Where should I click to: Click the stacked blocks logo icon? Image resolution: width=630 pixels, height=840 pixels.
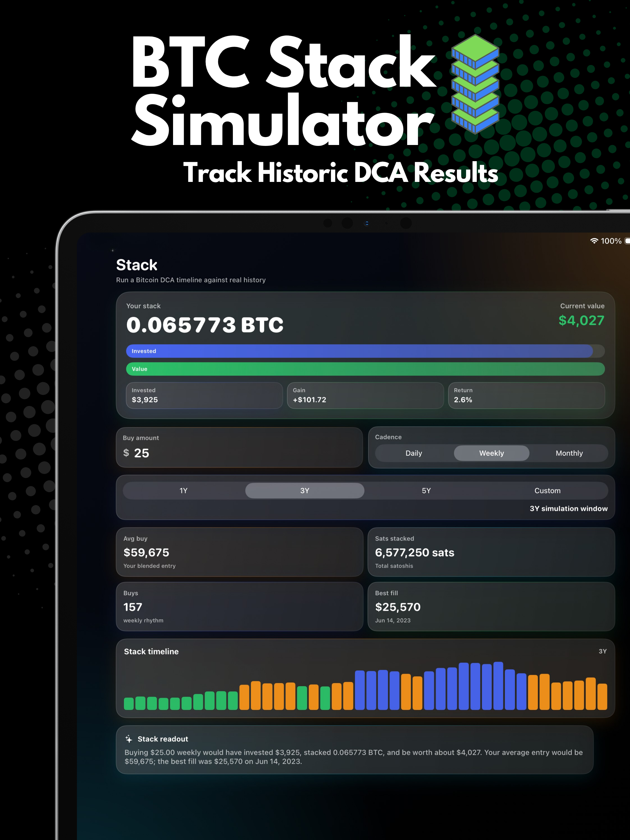pyautogui.click(x=475, y=84)
